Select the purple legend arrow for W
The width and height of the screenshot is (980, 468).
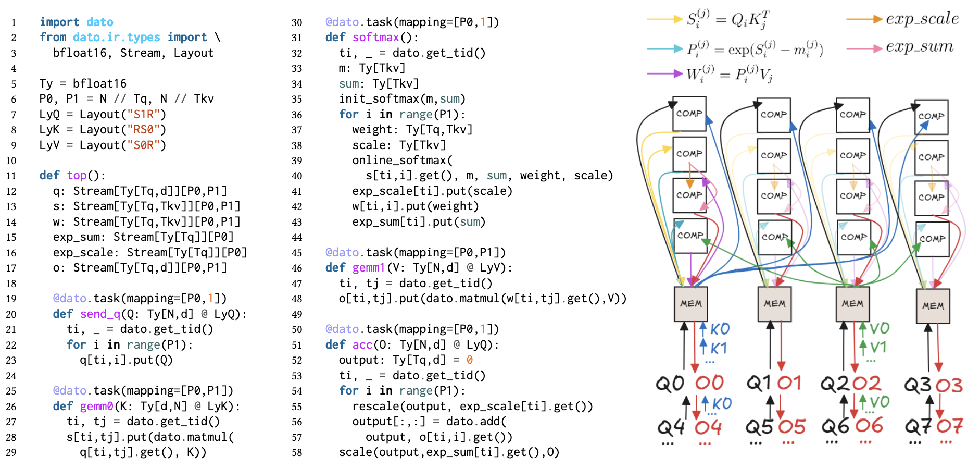point(664,74)
